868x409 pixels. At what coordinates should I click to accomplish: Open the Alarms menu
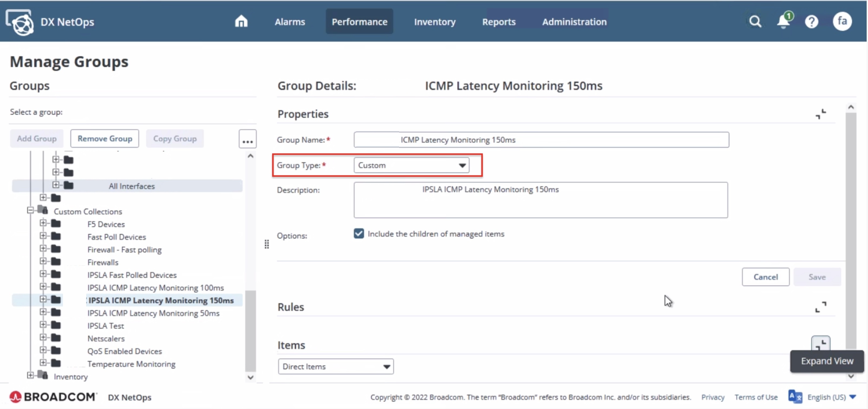click(289, 22)
